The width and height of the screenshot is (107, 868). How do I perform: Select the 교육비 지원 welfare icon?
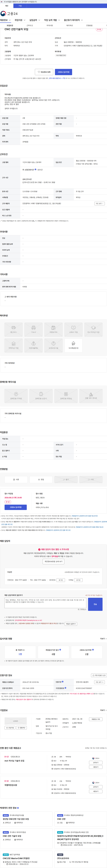(73, 330)
